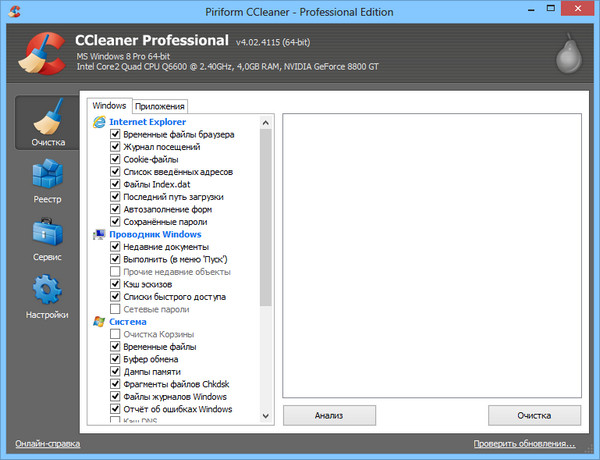
Task: Enable Очистка Корзины checkbox
Action: (116, 334)
